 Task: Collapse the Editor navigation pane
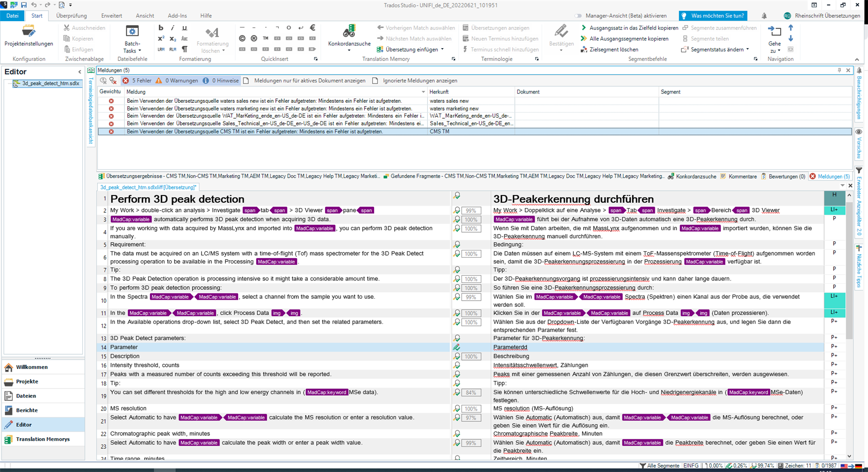point(80,72)
